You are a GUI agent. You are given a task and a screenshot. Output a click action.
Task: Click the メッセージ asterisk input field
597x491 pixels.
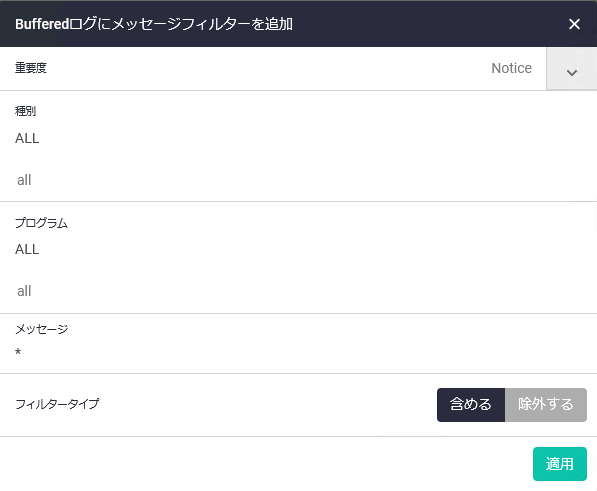(x=298, y=352)
